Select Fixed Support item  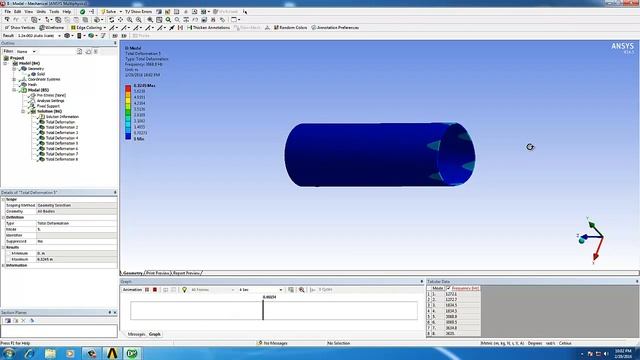(x=48, y=106)
